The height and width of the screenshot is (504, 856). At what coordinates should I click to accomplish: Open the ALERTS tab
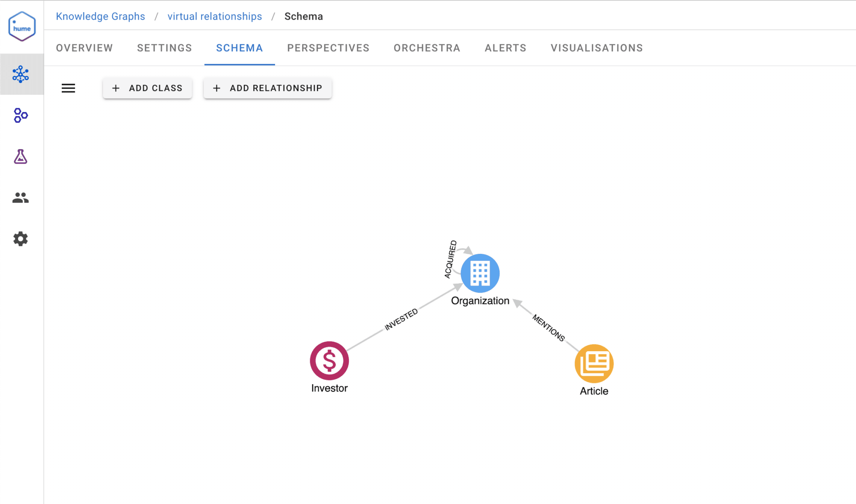coord(505,48)
